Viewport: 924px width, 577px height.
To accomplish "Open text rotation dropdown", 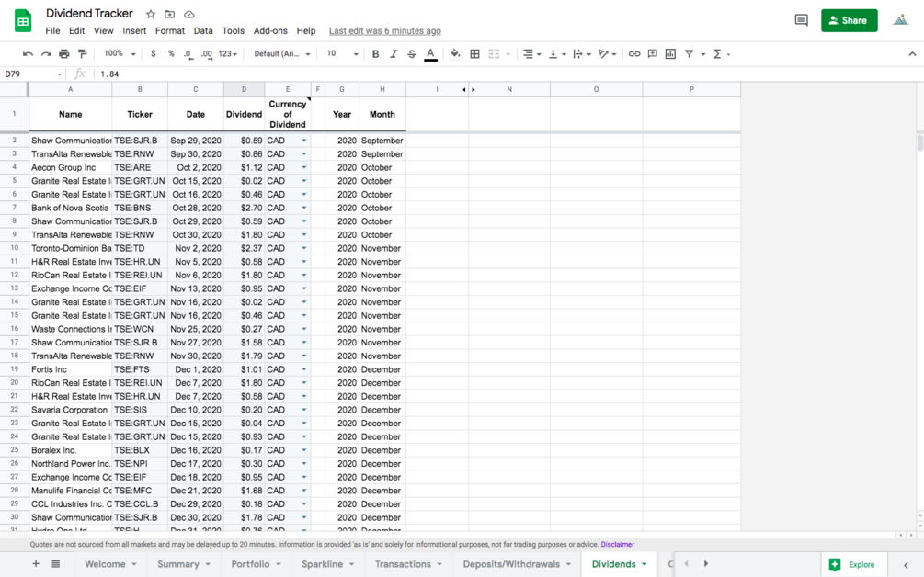I will pyautogui.click(x=607, y=53).
